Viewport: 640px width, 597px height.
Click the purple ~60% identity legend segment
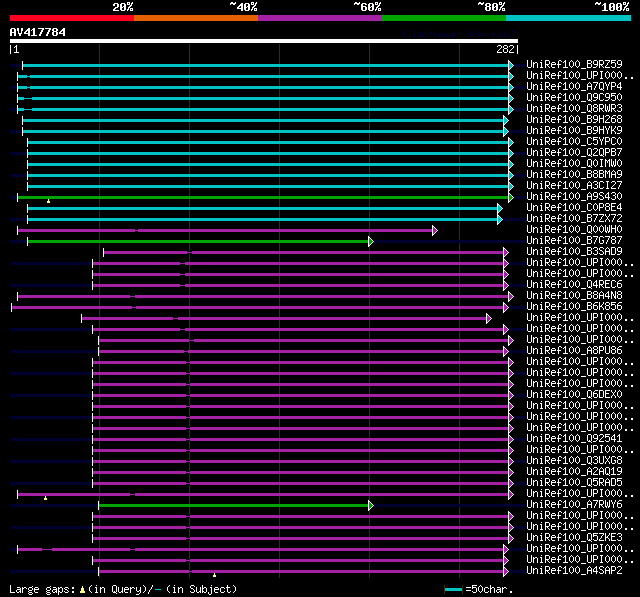320,18
